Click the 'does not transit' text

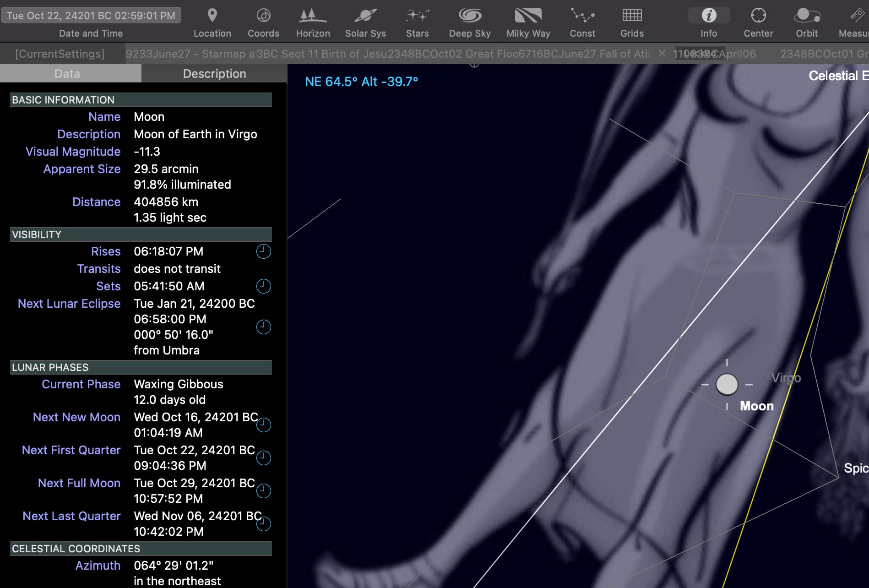click(x=177, y=269)
